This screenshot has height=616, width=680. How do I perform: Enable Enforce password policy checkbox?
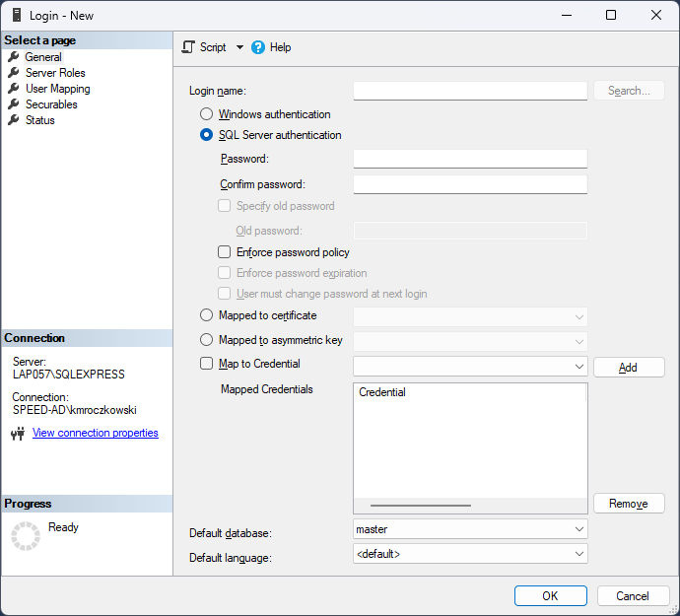point(225,252)
